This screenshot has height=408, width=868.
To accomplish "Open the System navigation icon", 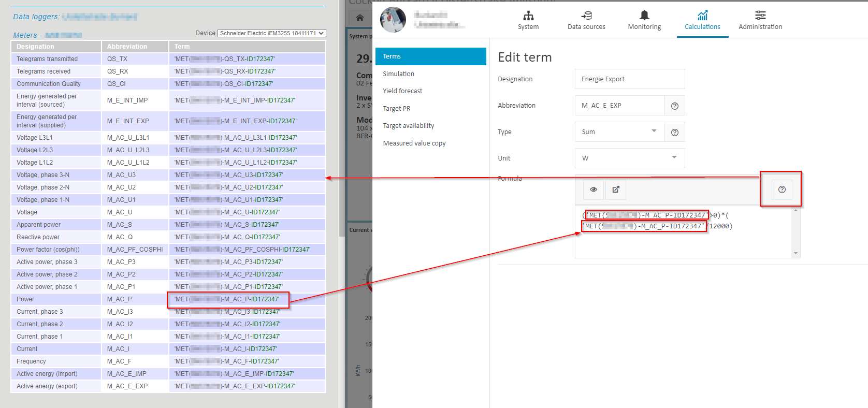I will click(528, 16).
